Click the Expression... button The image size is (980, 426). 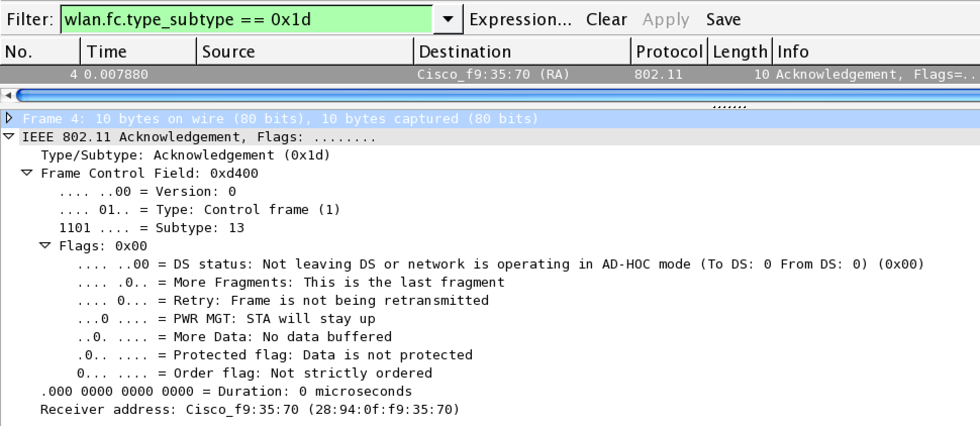[520, 19]
